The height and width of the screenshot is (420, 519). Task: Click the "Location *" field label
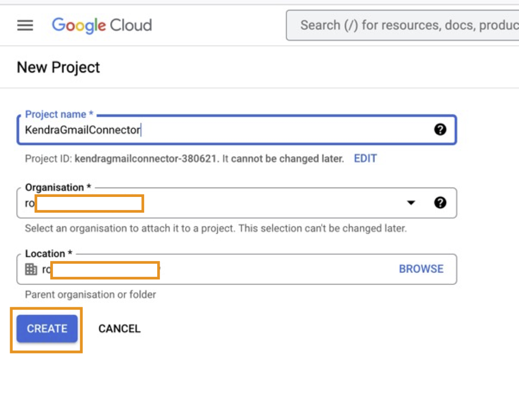49,253
